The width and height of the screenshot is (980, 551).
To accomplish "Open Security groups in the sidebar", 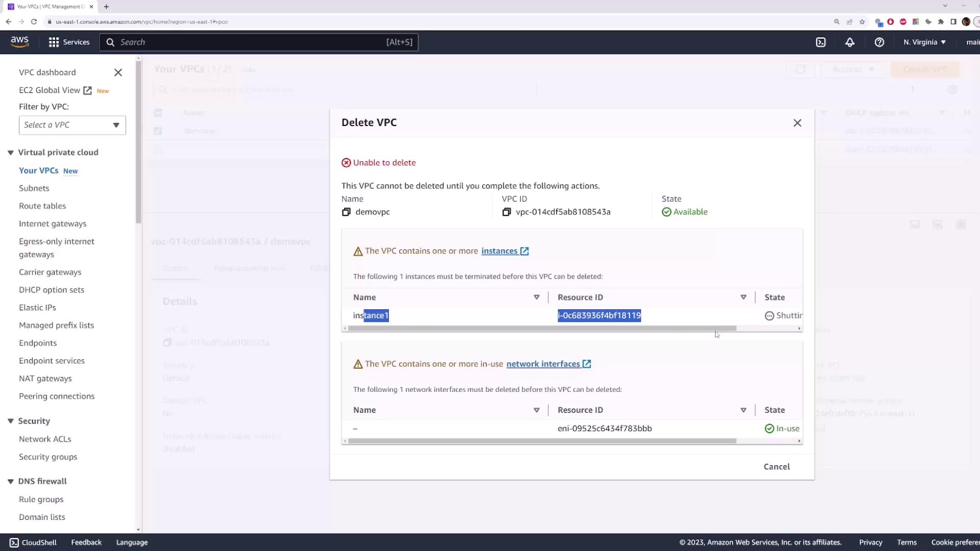I will point(48,457).
